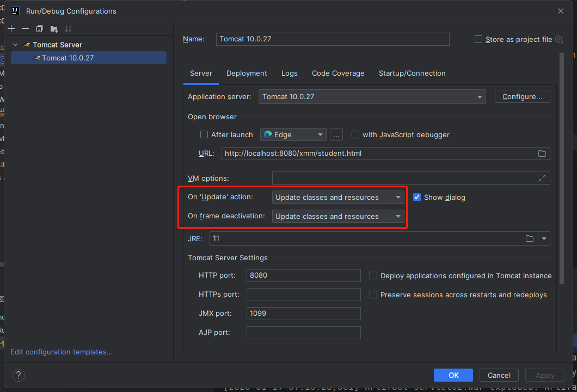577x392 pixels.
Task: Collapse the Tomcat Server tree node
Action: (15, 45)
